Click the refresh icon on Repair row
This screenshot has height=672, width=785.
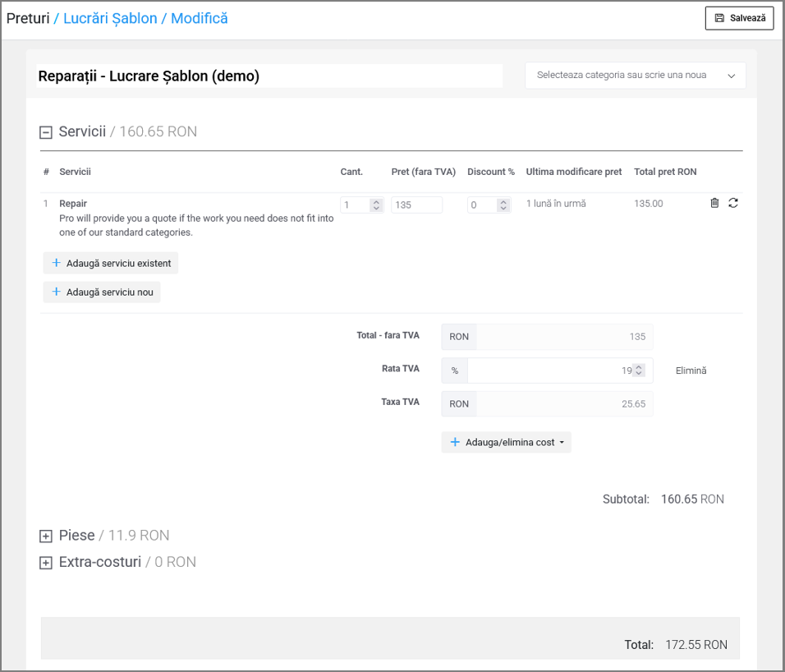733,204
